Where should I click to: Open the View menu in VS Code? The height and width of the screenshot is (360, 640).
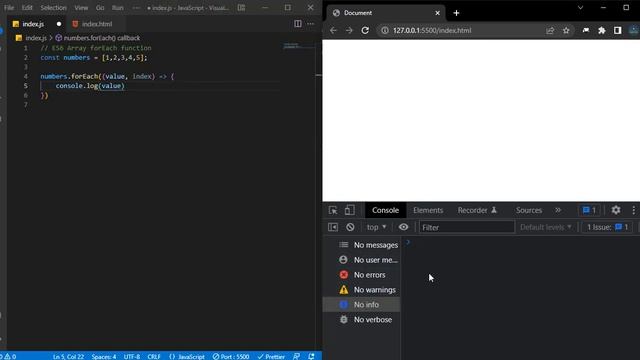(81, 8)
